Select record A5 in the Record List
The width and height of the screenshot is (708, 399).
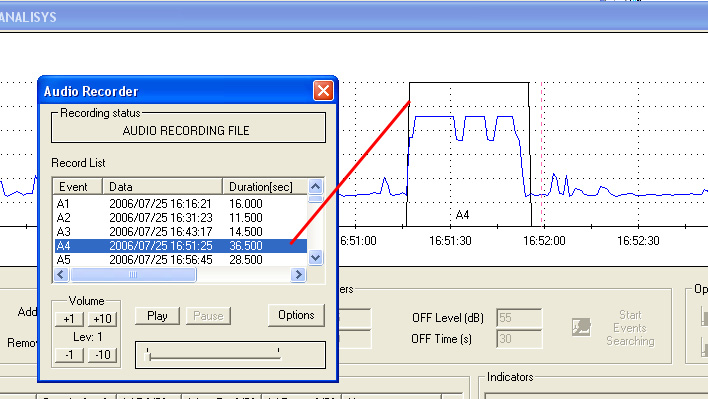181,260
